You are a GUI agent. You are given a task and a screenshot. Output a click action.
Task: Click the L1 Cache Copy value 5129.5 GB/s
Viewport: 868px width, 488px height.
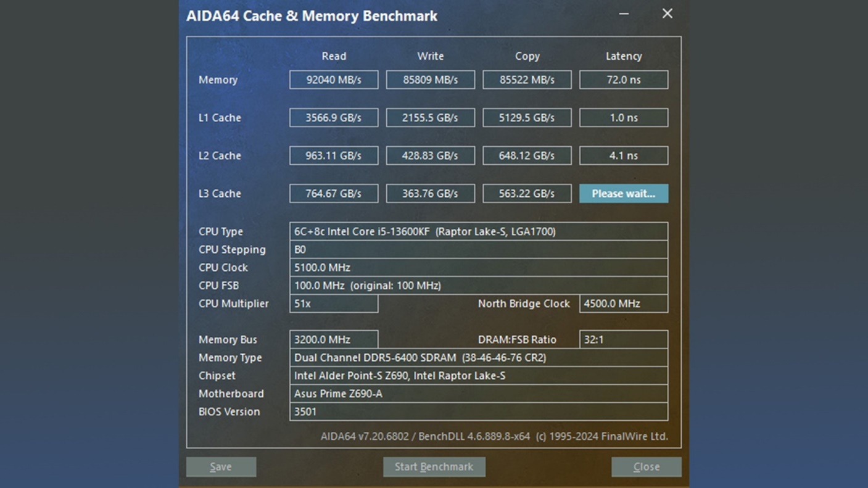point(527,118)
